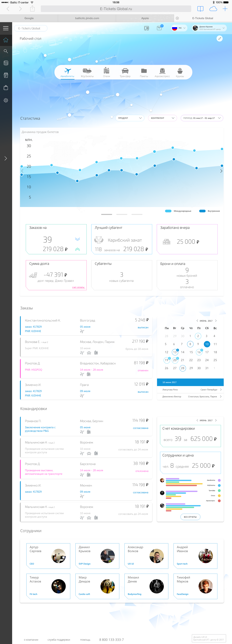Switch to third chart slide indicator
Image resolution: width=232 pixels, height=644 pixels.
pyautogui.click(x=137, y=214)
